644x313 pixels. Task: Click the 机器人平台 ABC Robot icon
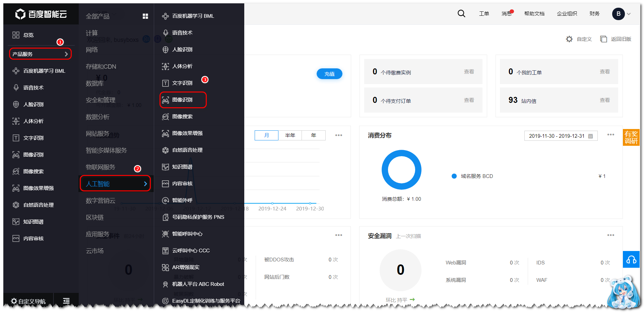coord(165,284)
